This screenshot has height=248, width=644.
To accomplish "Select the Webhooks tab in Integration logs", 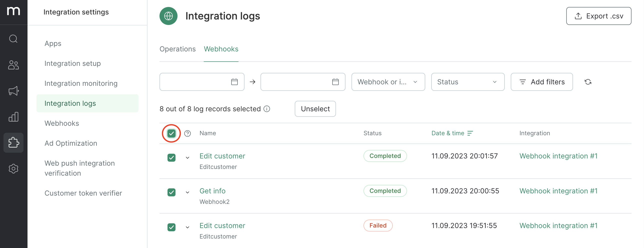I will pos(221,49).
